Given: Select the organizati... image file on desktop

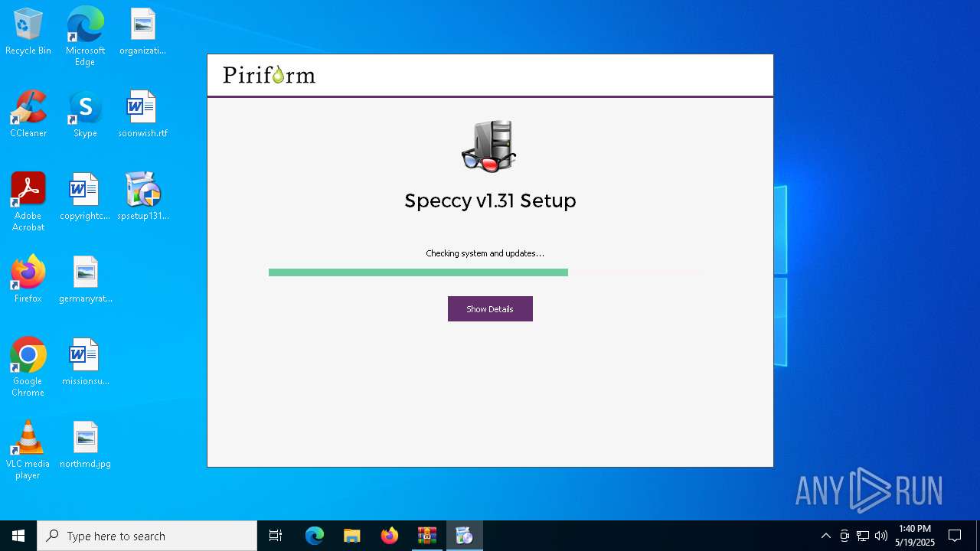Looking at the screenshot, I should 142,32.
